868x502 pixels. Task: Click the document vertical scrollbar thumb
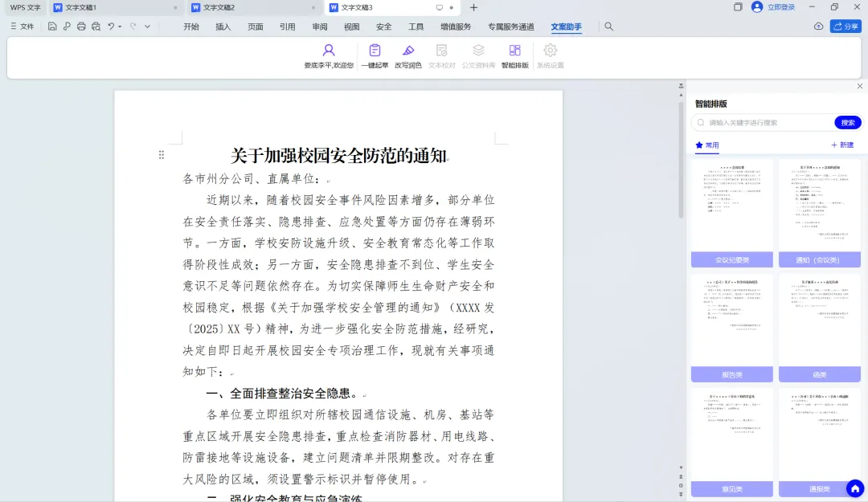pos(681,159)
